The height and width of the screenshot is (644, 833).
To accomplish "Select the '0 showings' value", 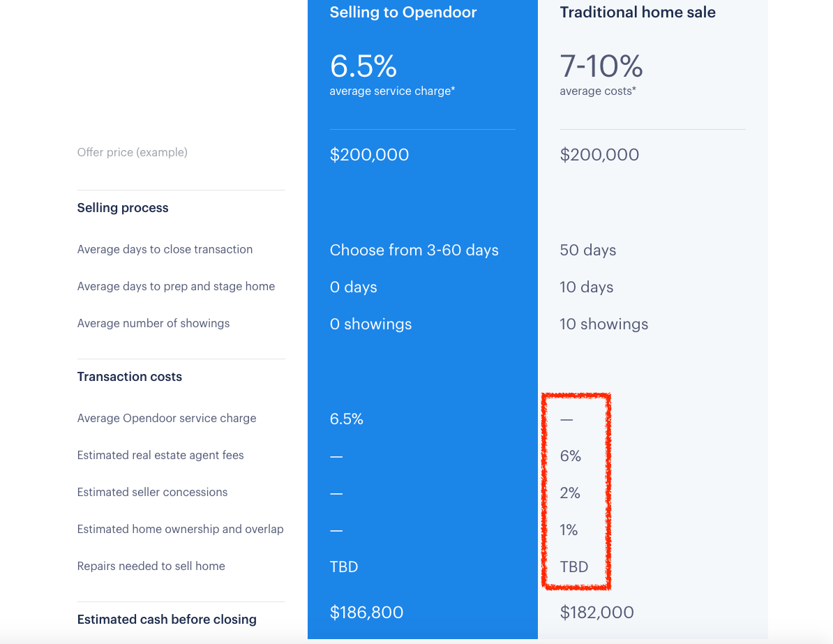I will 371,324.
